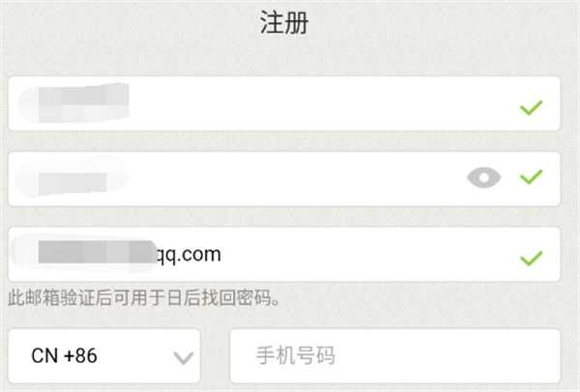580x392 pixels.
Task: Focus the empty middle of the password input box
Action: (x=288, y=180)
